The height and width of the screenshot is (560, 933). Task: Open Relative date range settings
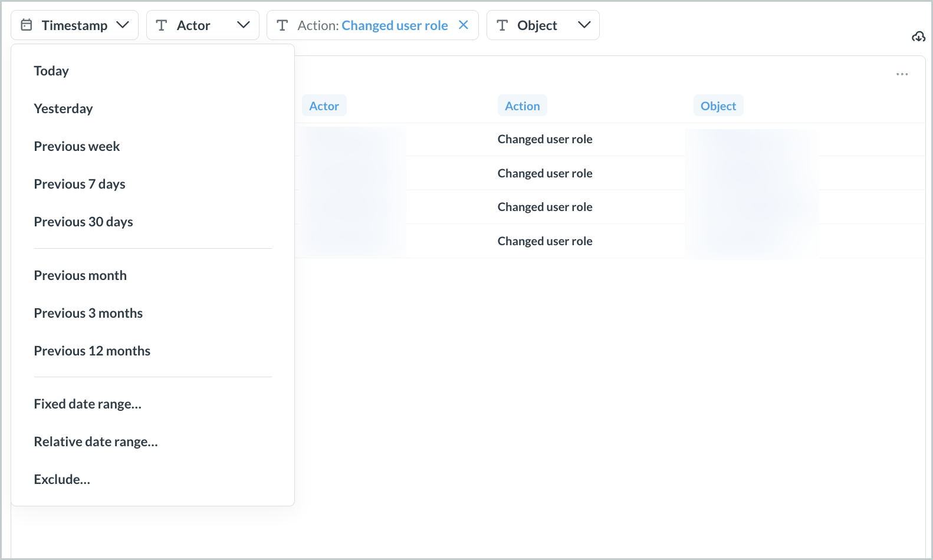coord(96,442)
